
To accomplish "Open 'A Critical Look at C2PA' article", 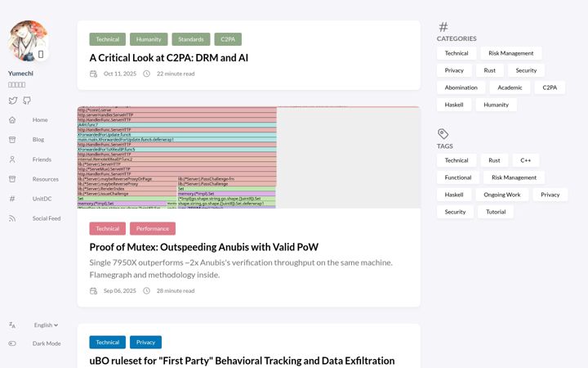I will [x=169, y=58].
